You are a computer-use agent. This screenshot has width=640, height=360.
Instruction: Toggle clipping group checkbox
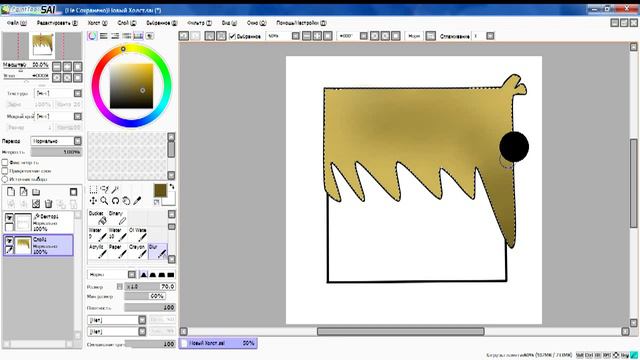[5, 171]
